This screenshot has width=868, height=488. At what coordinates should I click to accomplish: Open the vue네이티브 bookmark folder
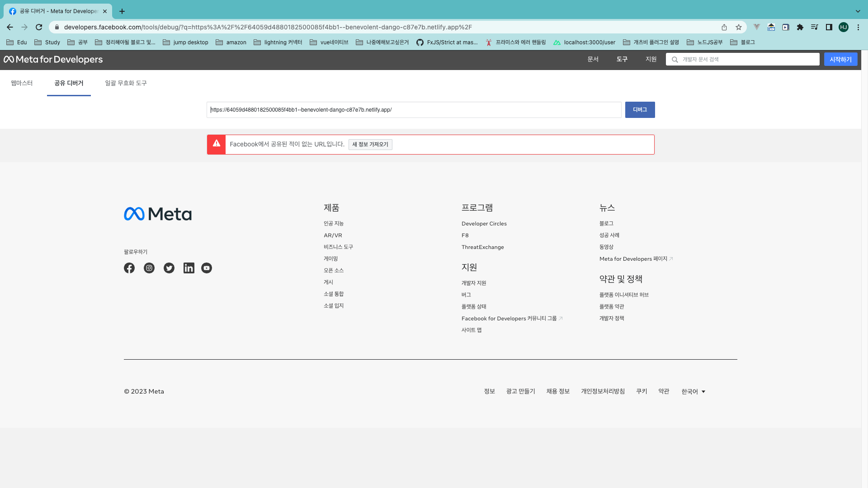point(329,42)
